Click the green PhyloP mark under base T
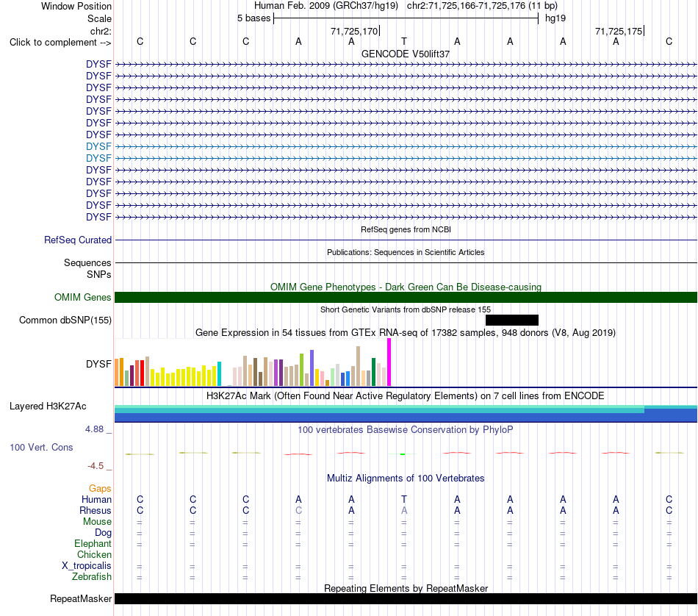 pyautogui.click(x=403, y=454)
